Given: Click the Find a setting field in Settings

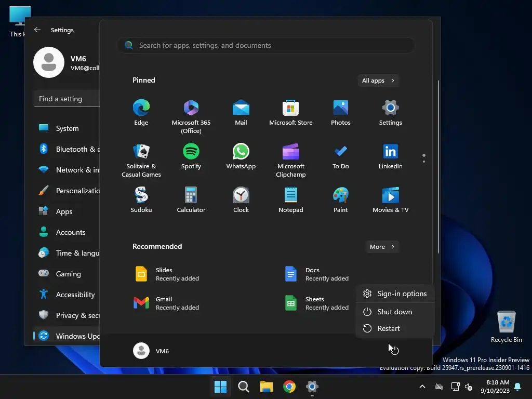Looking at the screenshot, I should (x=67, y=99).
